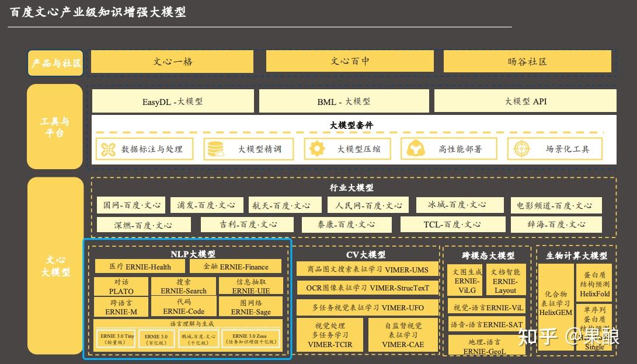This screenshot has width=637, height=364.
Task: Select the 浦发-百度·文心 industry model
Action: 206,205
